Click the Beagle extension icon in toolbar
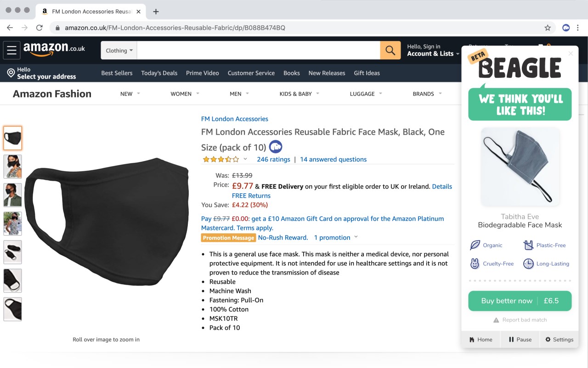 pos(566,28)
